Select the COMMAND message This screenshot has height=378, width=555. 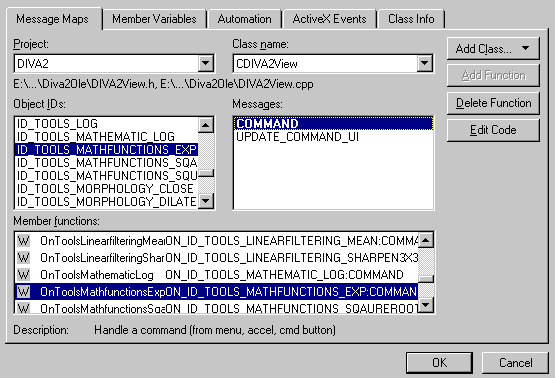point(333,124)
